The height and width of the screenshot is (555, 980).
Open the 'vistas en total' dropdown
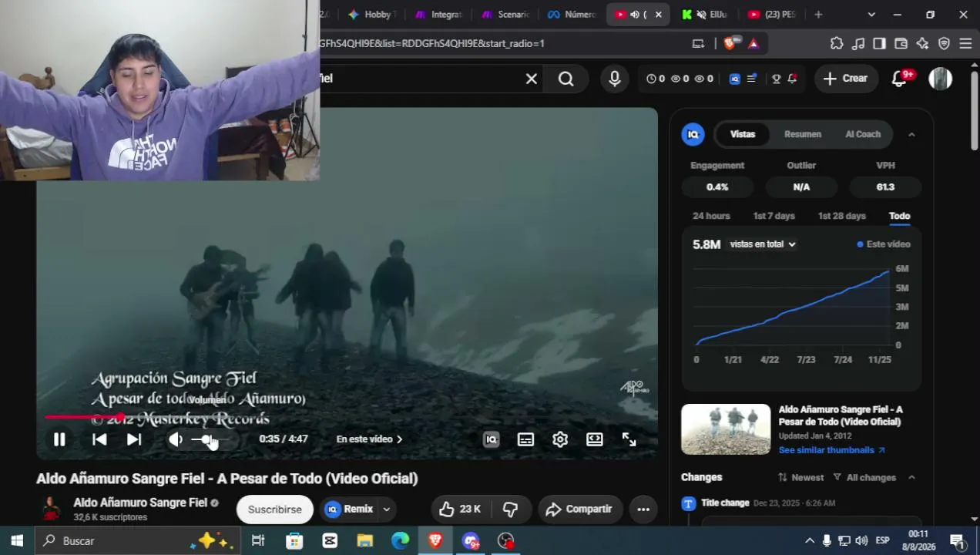click(763, 244)
